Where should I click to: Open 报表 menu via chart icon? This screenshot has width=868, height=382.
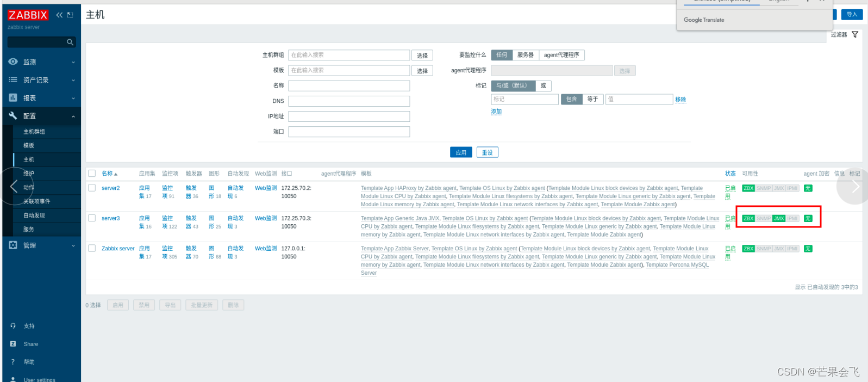pyautogui.click(x=13, y=98)
